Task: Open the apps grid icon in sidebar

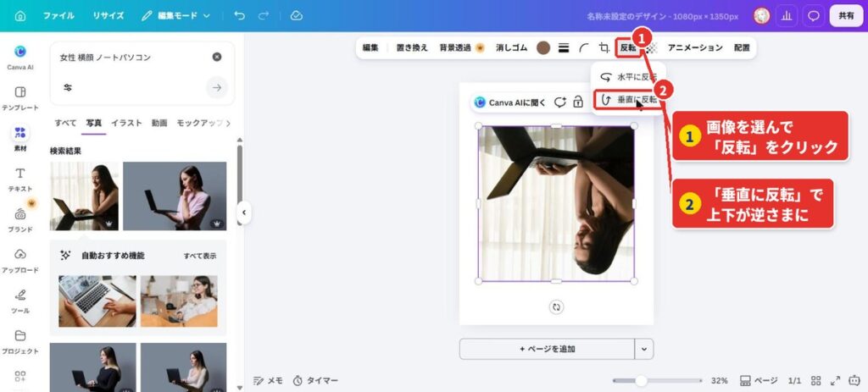Action: click(20, 377)
